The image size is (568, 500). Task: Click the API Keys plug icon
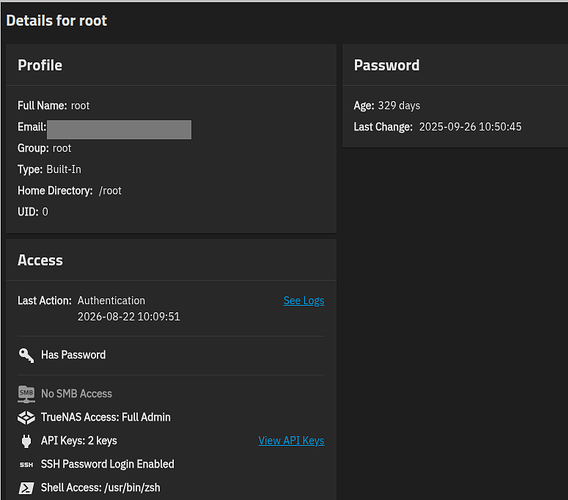pyautogui.click(x=26, y=441)
